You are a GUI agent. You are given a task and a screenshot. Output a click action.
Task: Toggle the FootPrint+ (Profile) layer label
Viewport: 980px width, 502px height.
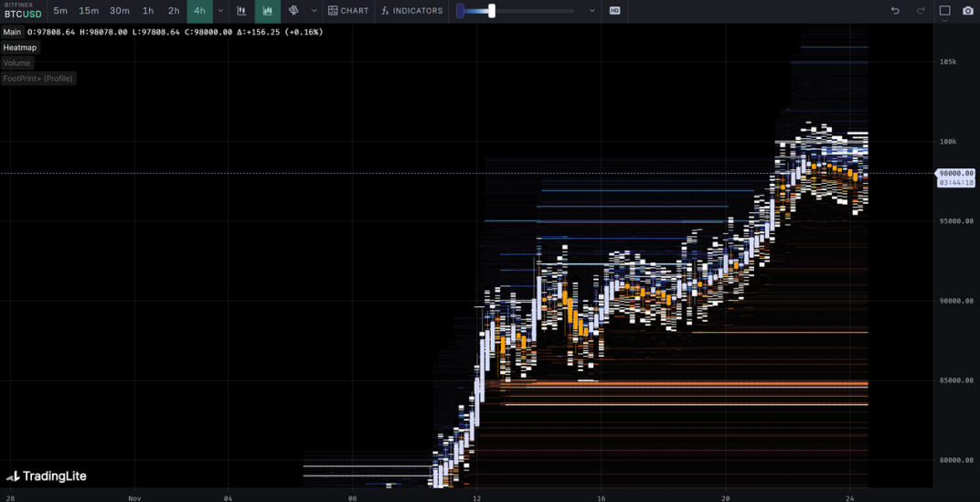pos(37,79)
